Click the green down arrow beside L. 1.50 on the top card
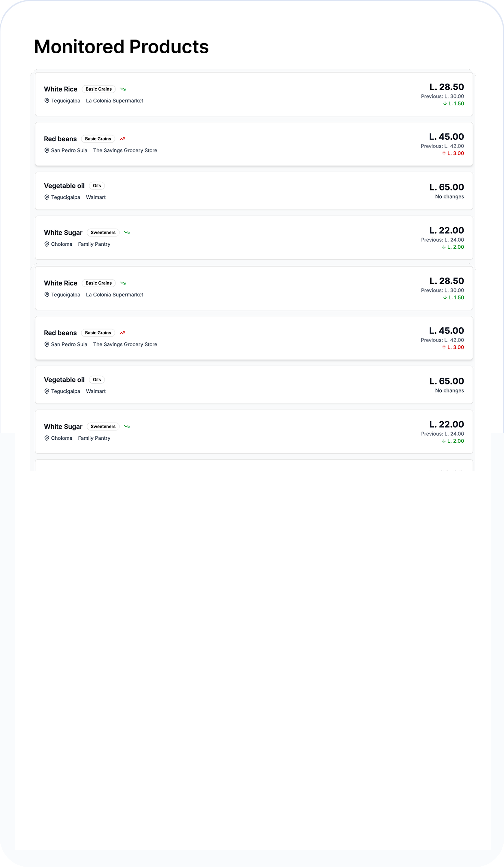 pos(445,104)
